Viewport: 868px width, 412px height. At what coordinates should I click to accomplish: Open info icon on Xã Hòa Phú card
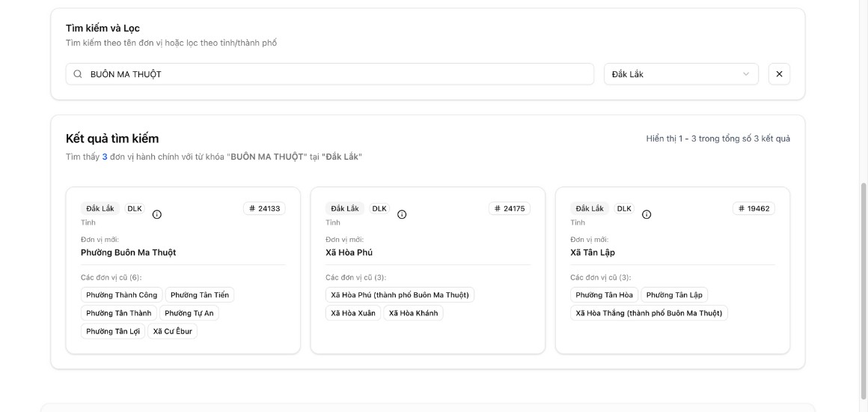pos(402,214)
